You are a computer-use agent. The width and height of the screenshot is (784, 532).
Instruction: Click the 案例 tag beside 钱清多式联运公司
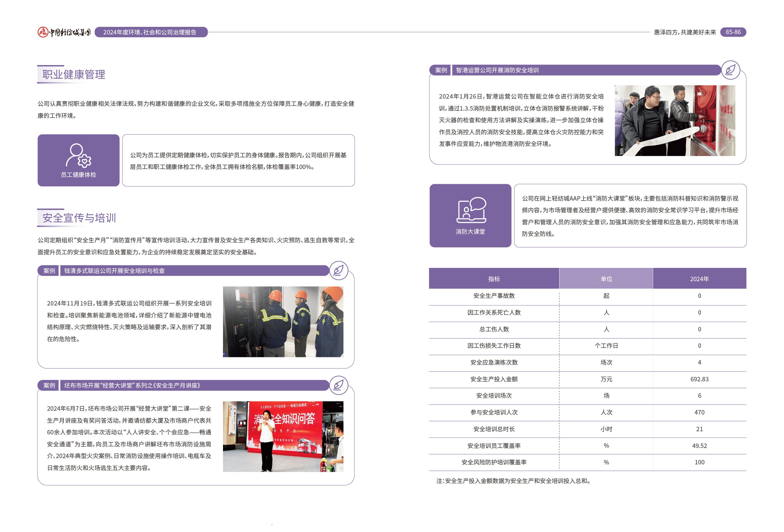(x=49, y=270)
